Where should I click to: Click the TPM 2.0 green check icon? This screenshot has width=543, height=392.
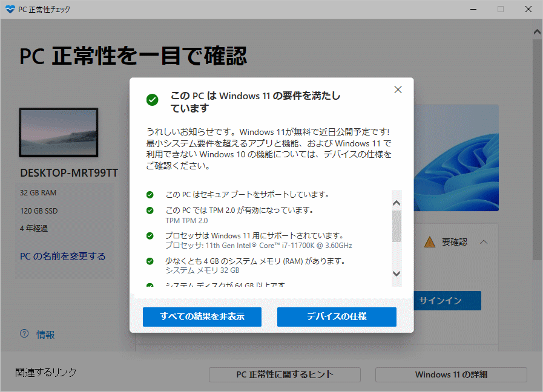click(150, 211)
